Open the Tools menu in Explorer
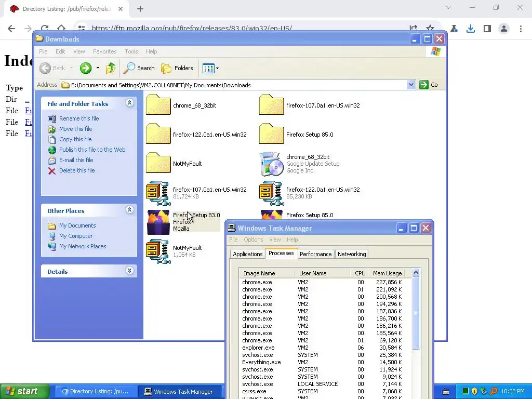Viewport: 532px width, 399px height. tap(131, 51)
